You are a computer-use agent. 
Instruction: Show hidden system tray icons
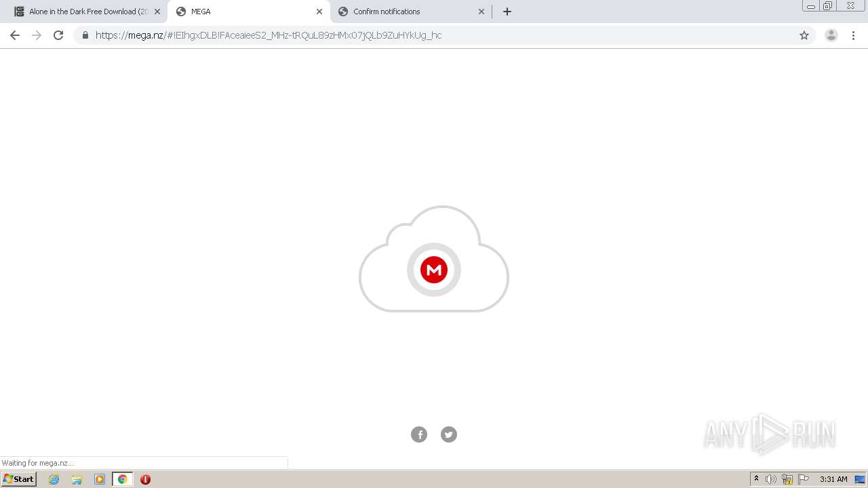coord(757,479)
